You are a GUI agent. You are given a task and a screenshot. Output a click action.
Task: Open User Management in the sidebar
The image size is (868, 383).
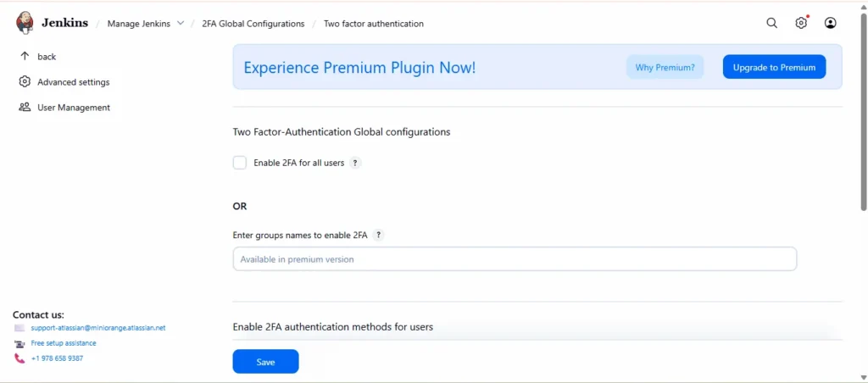point(73,108)
